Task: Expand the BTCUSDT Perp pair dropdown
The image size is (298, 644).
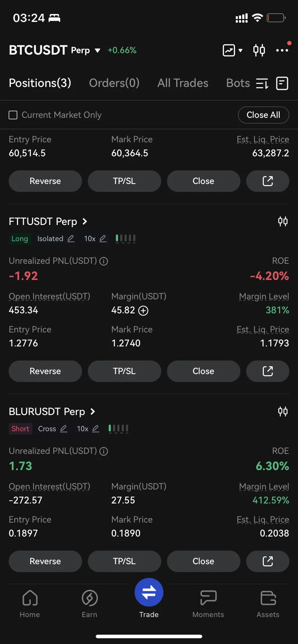Action: (x=98, y=51)
